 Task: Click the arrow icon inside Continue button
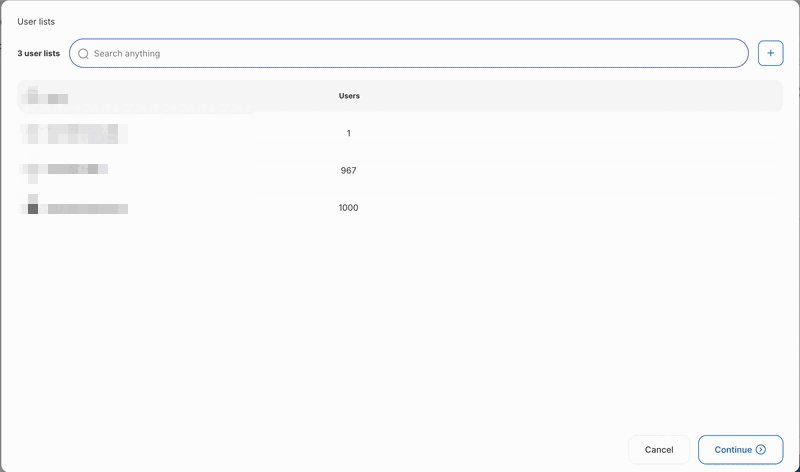[x=761, y=450]
